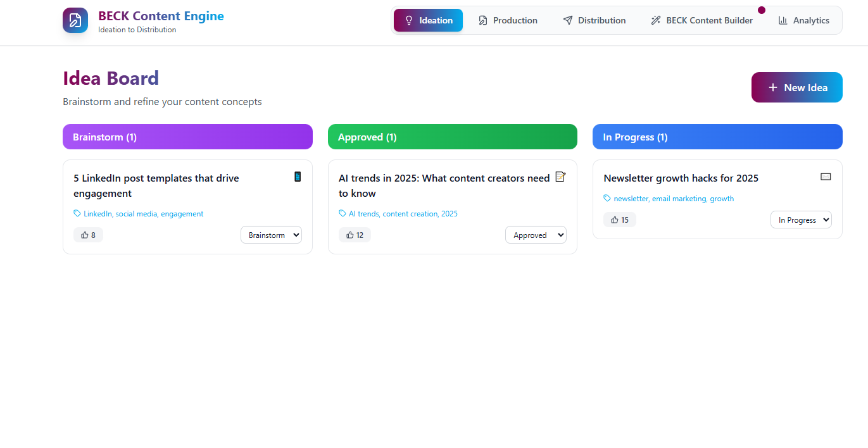Open the Analytics tab
Screen dimensions: 868x448
pos(803,20)
